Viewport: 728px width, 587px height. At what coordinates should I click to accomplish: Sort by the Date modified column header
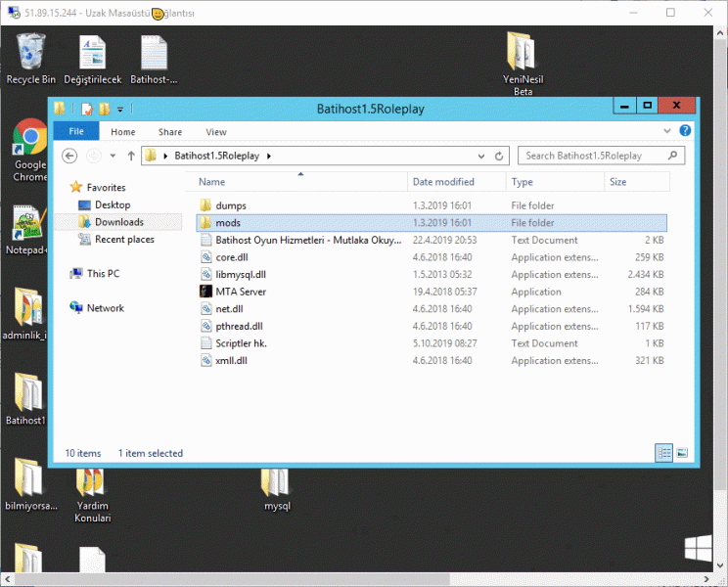(457, 182)
